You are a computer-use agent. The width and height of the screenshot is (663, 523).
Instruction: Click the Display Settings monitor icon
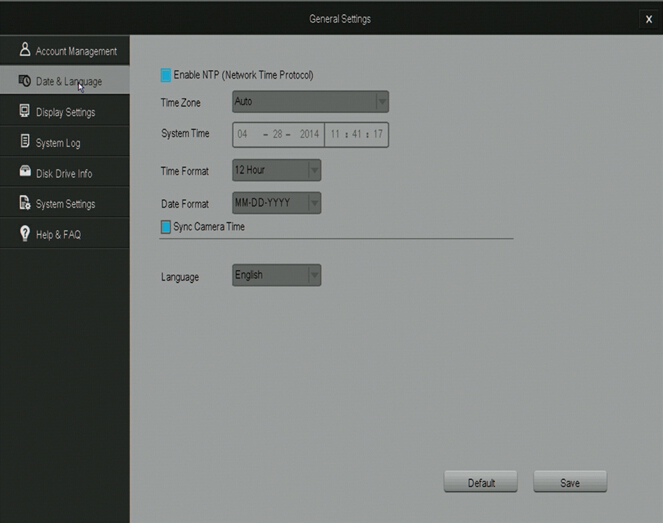click(25, 111)
